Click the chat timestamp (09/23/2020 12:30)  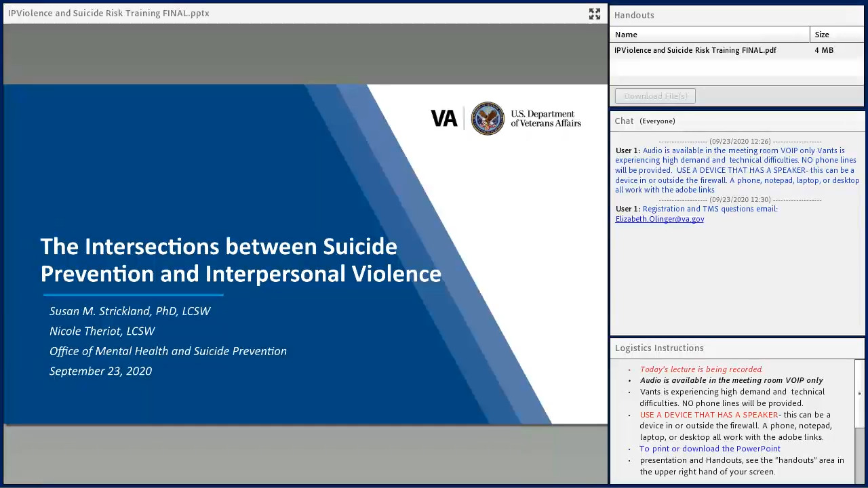pos(740,200)
